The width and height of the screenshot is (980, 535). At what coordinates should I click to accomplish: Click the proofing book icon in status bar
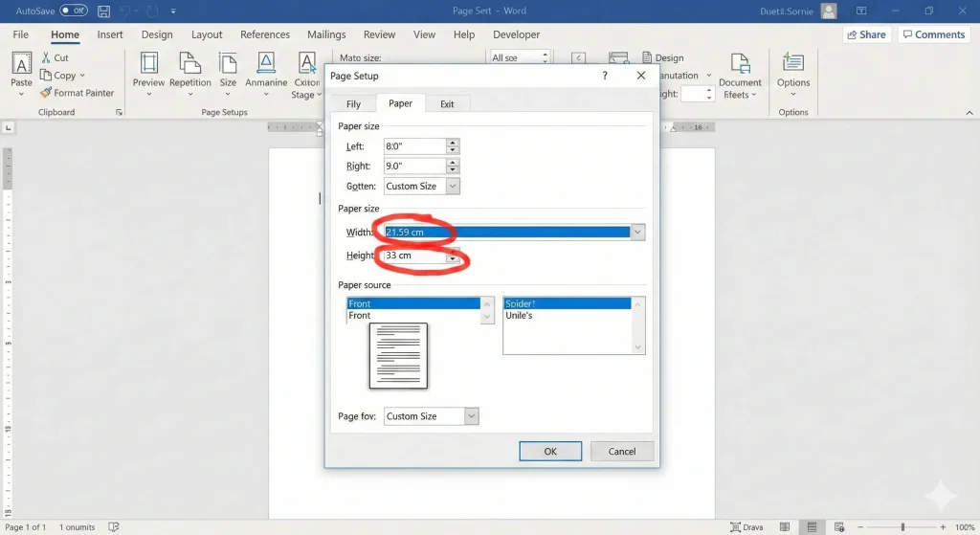[x=114, y=527]
